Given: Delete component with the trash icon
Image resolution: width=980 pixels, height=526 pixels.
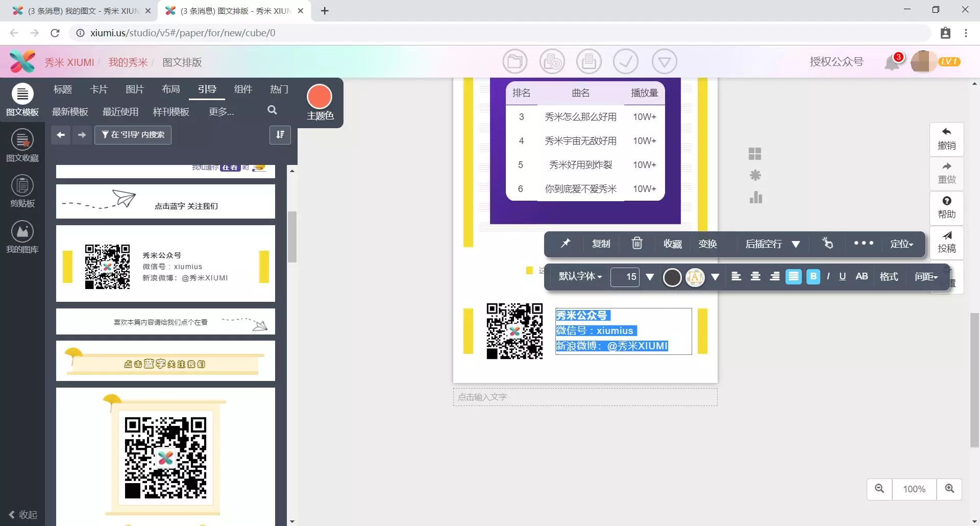Looking at the screenshot, I should [x=637, y=243].
